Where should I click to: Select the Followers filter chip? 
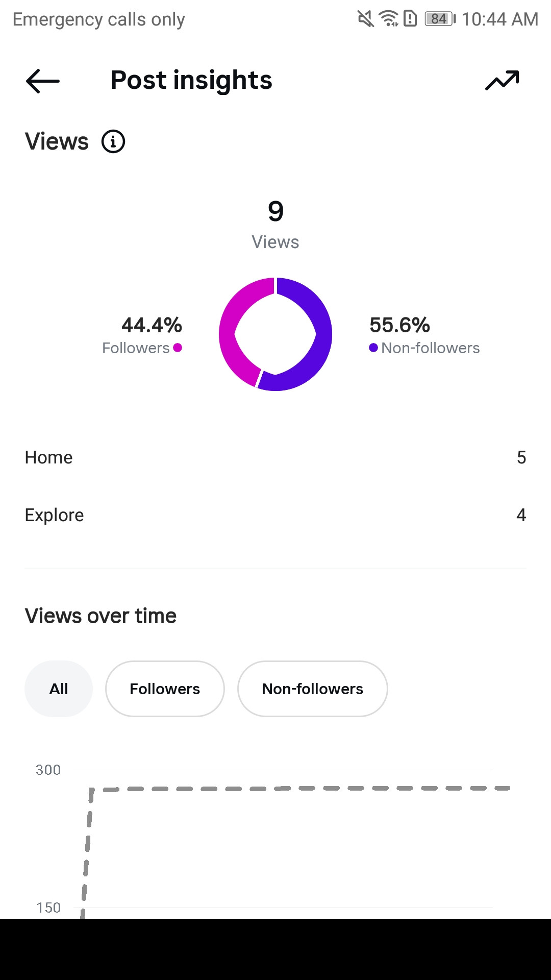(x=165, y=689)
